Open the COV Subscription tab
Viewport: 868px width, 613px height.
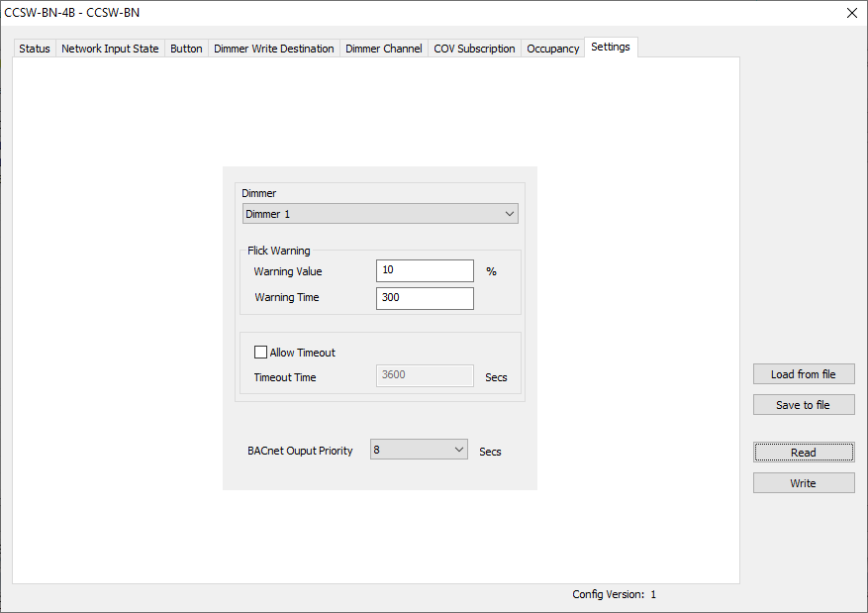tap(474, 49)
